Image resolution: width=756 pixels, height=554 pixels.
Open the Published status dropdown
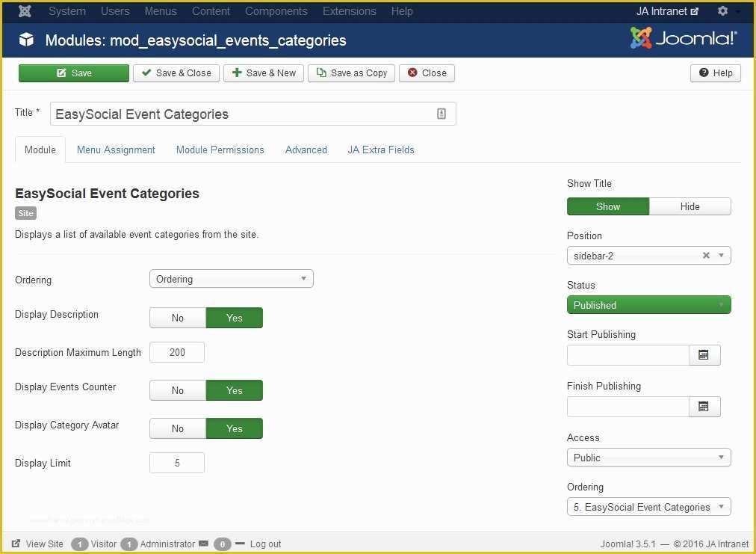pos(649,305)
